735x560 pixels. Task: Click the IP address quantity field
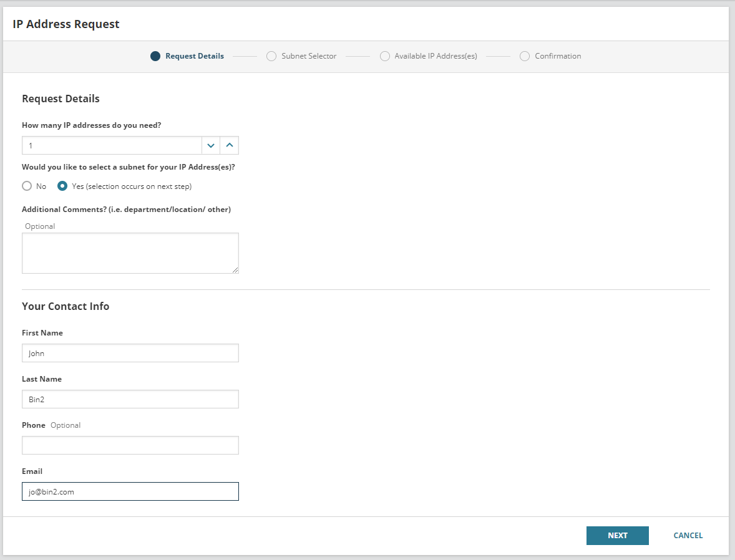pos(112,145)
